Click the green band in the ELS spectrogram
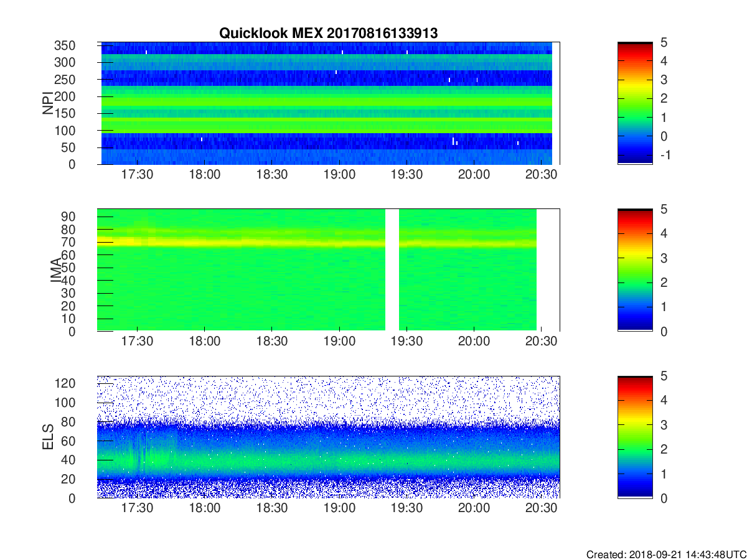This screenshot has height=560, width=747. coord(328,460)
